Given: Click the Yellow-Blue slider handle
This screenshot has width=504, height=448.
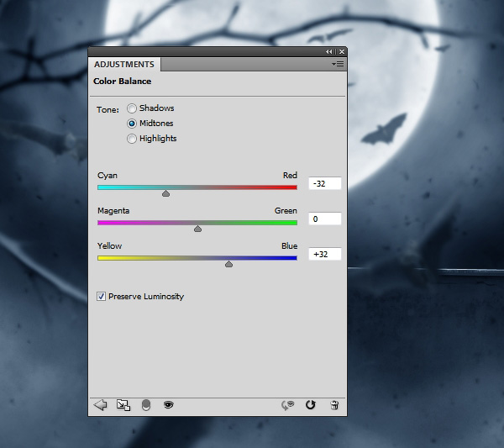Looking at the screenshot, I should click(x=228, y=264).
